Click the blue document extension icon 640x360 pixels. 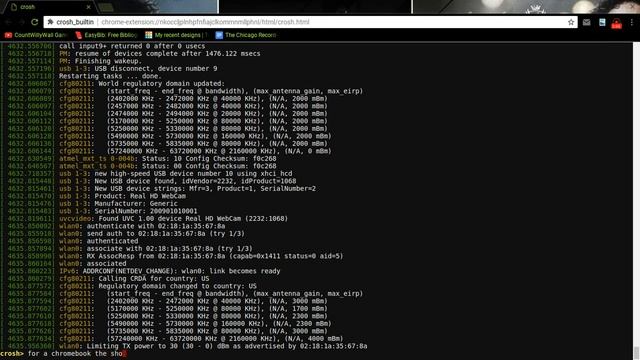tap(602, 22)
